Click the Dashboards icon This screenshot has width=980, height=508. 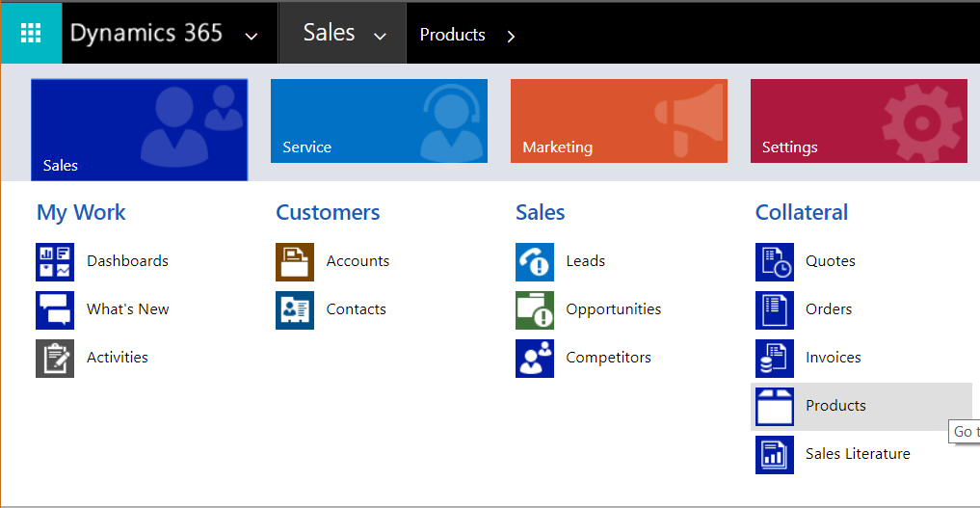point(55,262)
